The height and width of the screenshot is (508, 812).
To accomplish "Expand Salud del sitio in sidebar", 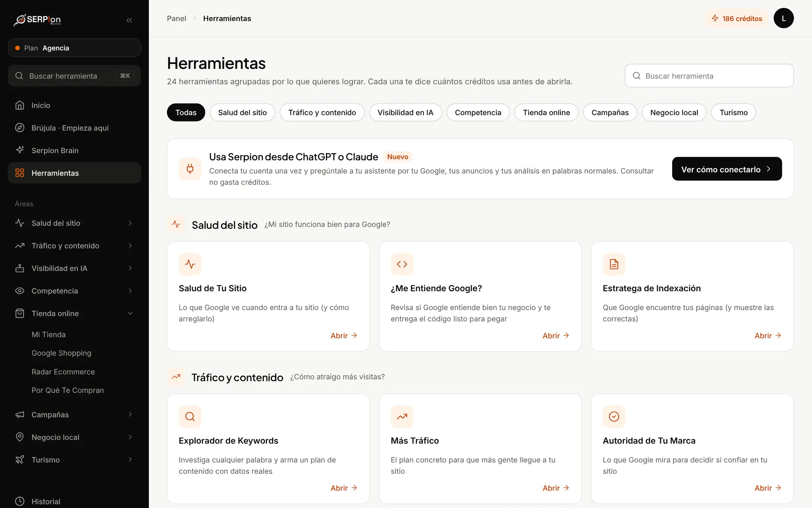I will pyautogui.click(x=74, y=223).
